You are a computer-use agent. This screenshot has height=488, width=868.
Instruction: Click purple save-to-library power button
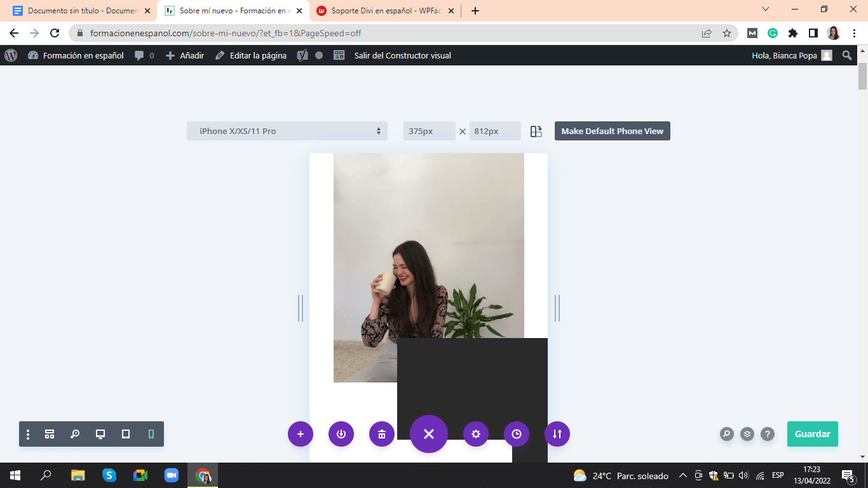341,434
